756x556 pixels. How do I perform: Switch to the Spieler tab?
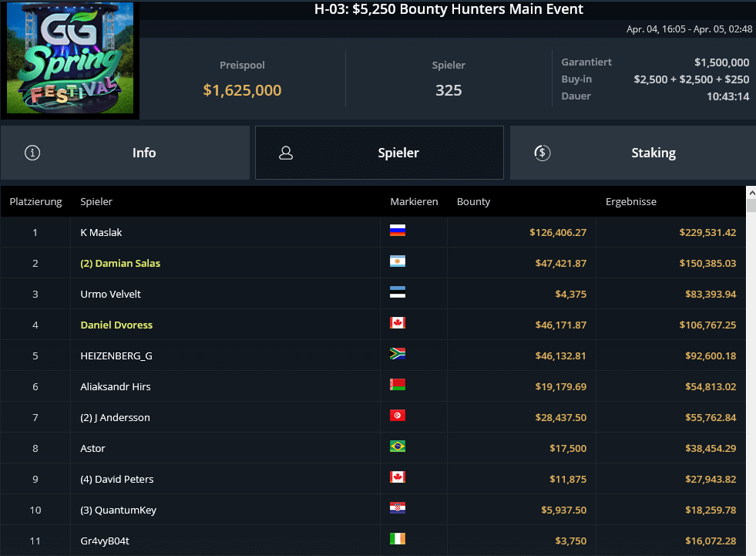[379, 153]
